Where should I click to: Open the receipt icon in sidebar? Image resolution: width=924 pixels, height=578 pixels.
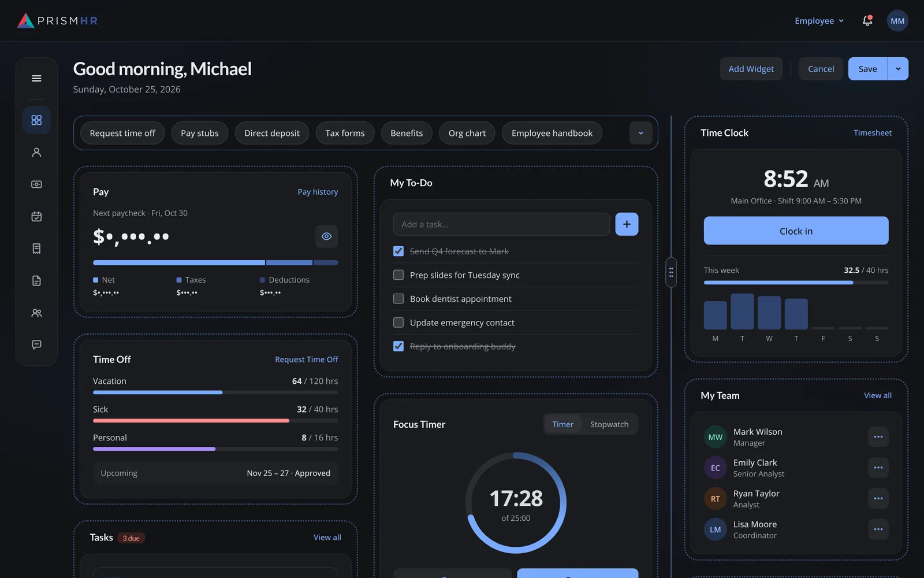(x=36, y=249)
